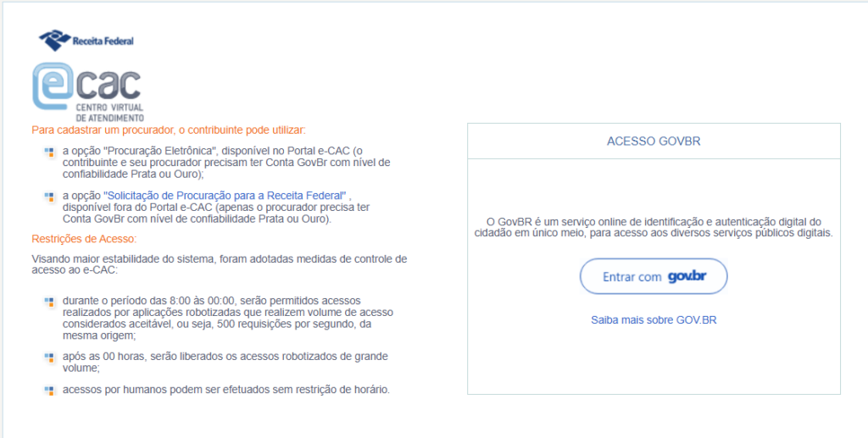This screenshot has width=868, height=438.
Task: Click heading Para cadastrar um procurador
Action: (169, 130)
